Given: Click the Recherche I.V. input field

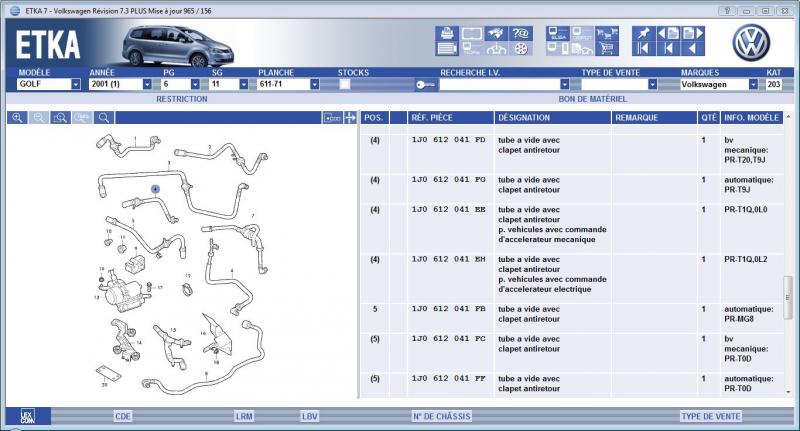Looking at the screenshot, I should [x=500, y=85].
